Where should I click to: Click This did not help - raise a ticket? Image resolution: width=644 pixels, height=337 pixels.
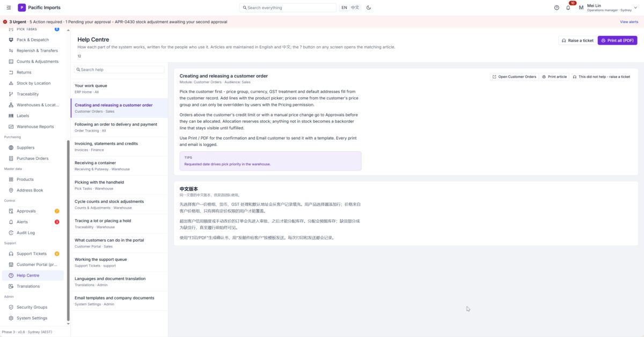point(601,77)
